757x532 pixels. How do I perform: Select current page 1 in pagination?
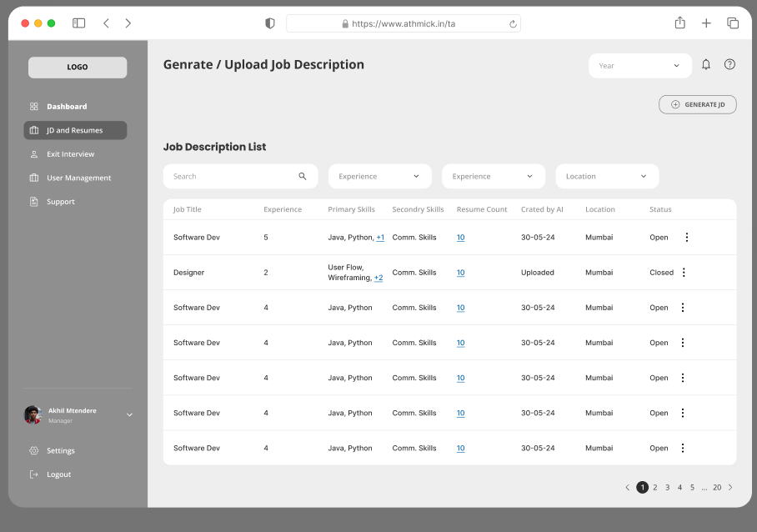tap(642, 487)
